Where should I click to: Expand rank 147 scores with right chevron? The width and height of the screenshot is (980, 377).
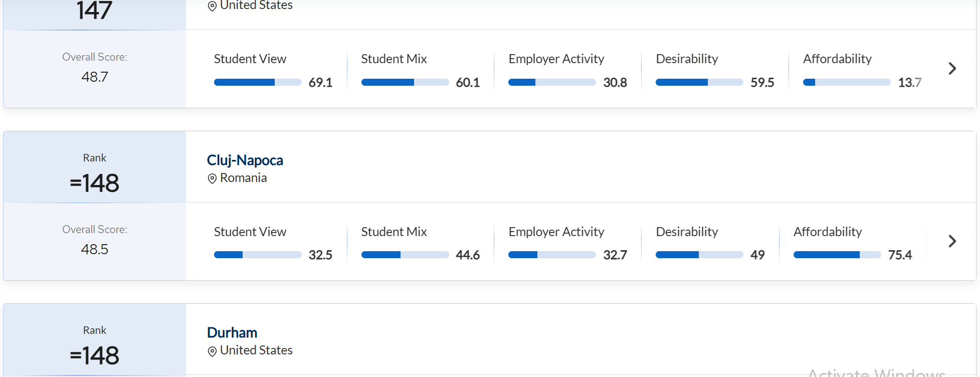[x=952, y=69]
